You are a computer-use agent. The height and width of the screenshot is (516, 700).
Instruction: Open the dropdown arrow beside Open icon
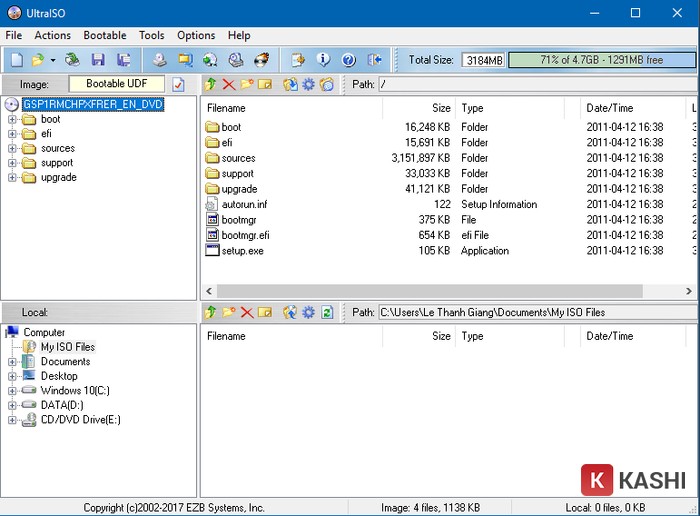[x=53, y=60]
